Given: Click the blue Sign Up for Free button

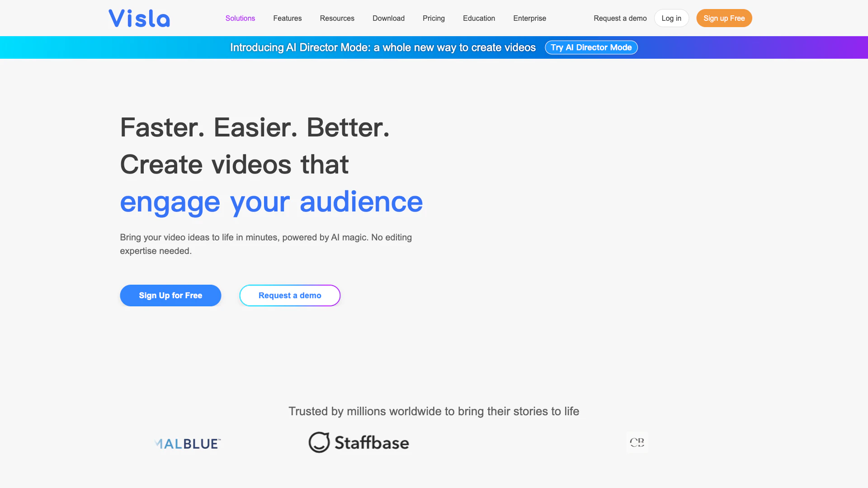Looking at the screenshot, I should pos(170,296).
